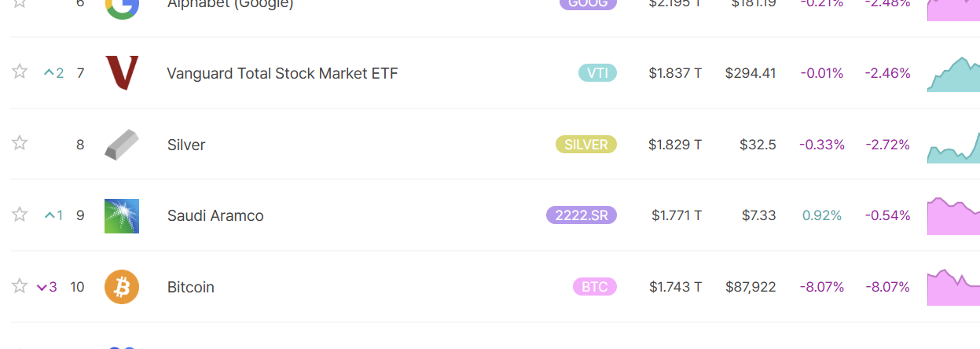View the Vanguard VTI sparkline chart
The width and height of the screenshot is (980, 349).
tap(953, 75)
